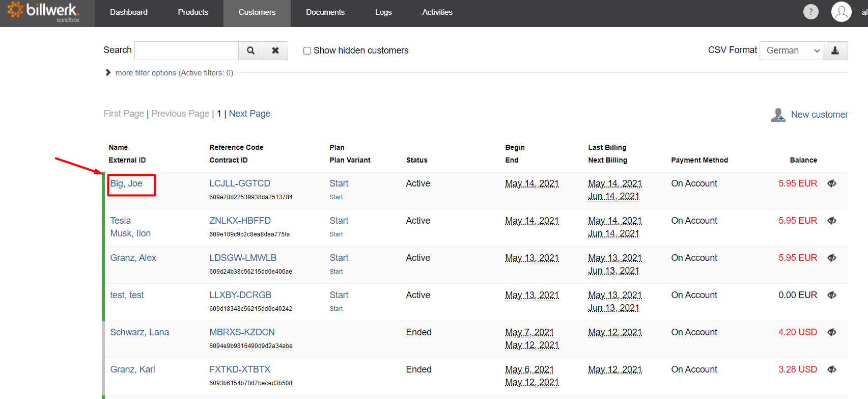
Task: Click the action icon in test, test row
Action: coord(832,295)
